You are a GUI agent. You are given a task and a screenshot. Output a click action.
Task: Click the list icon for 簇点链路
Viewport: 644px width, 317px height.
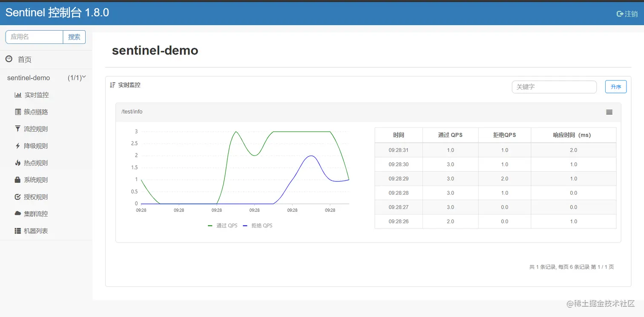coord(18,112)
